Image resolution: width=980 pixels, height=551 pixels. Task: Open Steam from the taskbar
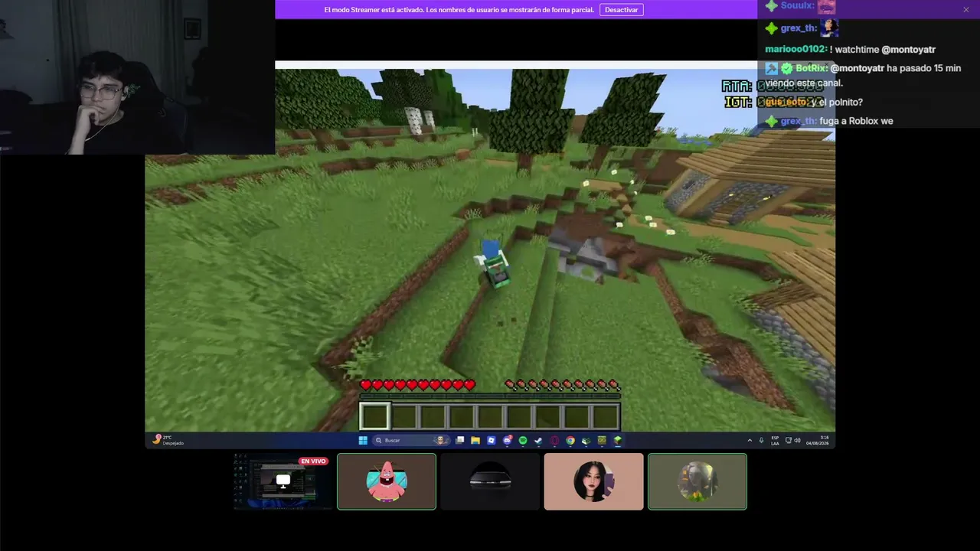(x=538, y=440)
